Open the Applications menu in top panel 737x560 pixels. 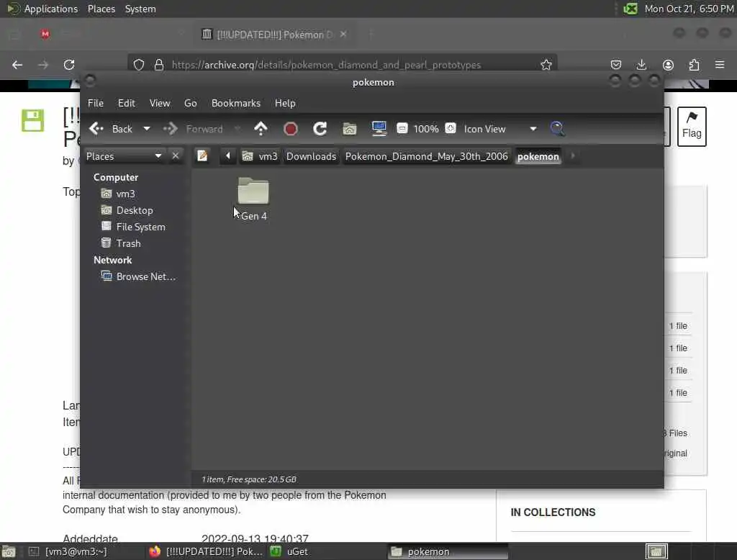click(x=42, y=9)
